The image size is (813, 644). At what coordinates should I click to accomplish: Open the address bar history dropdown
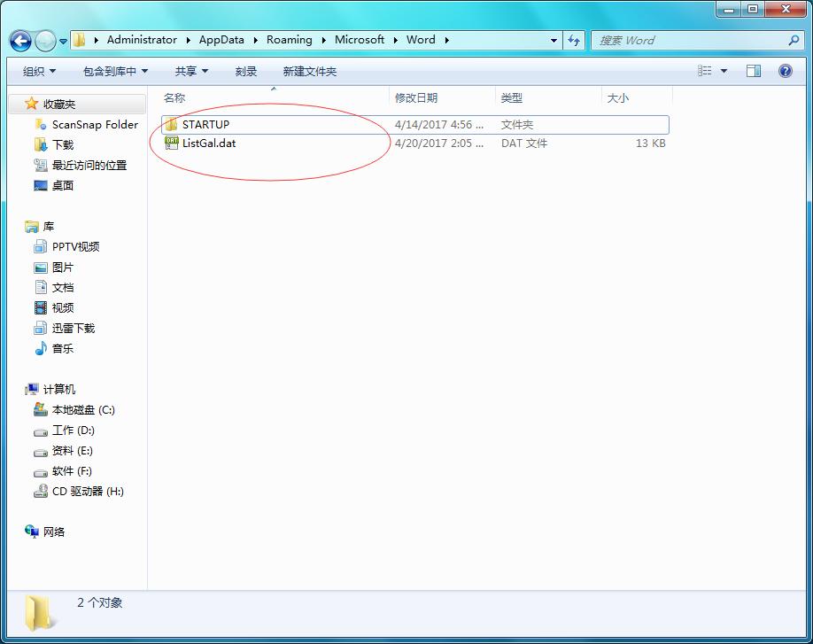(554, 41)
